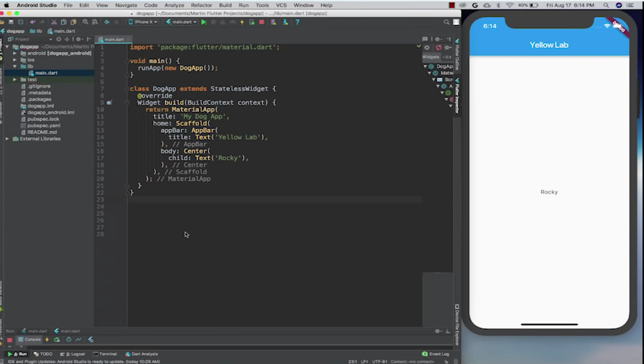Screen dimensions: 644x364
Task: Open the TODO tool window
Action: point(43,354)
